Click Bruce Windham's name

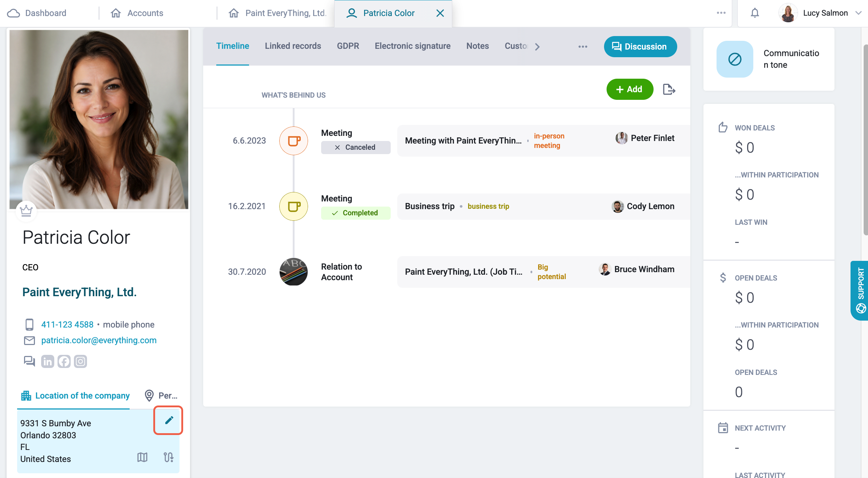click(644, 269)
